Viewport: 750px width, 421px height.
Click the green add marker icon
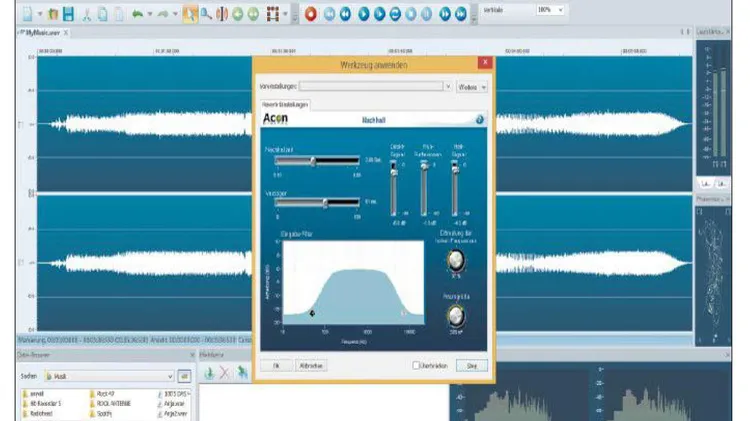point(209,373)
